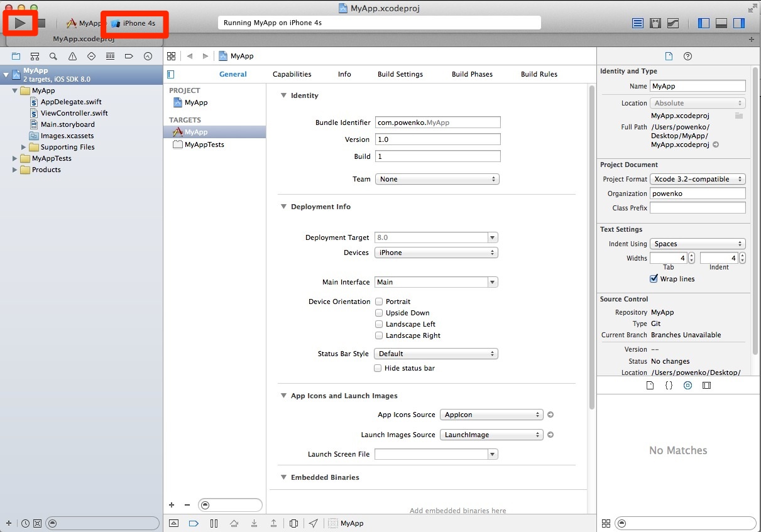Screen dimensions: 761x532
Task: Open the Devices dropdown
Action: pyautogui.click(x=437, y=252)
